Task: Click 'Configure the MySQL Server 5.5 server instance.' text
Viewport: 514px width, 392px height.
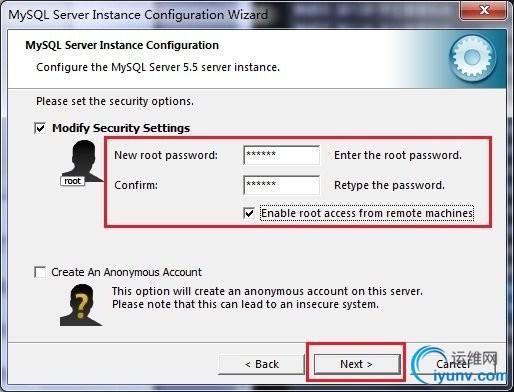Action: 158,67
